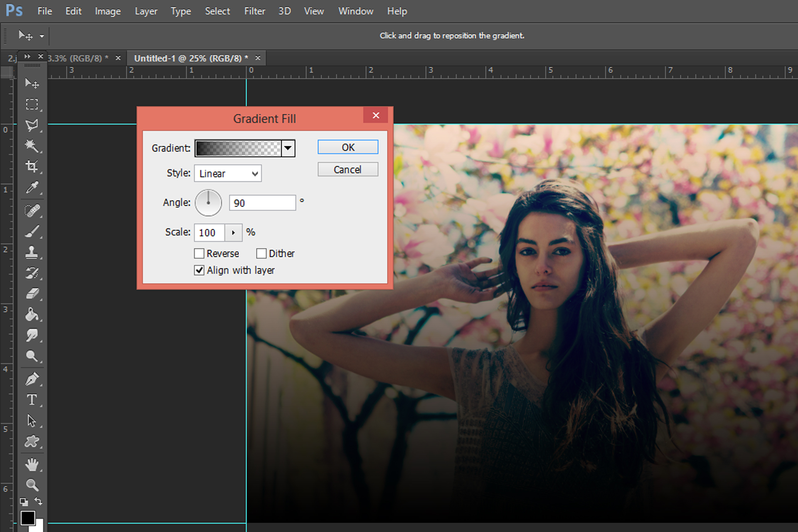This screenshot has width=798, height=532.
Task: Select the Paint Bucket tool
Action: click(x=32, y=315)
